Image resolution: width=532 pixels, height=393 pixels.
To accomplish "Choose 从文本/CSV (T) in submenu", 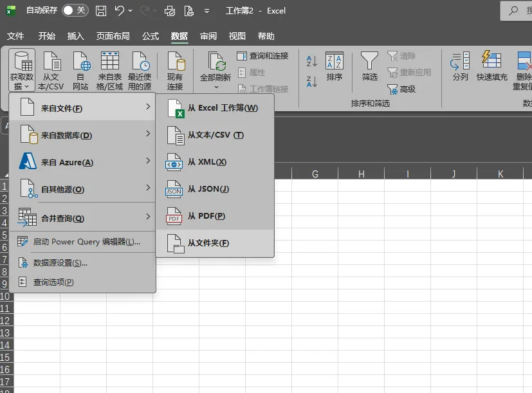I will point(215,135).
